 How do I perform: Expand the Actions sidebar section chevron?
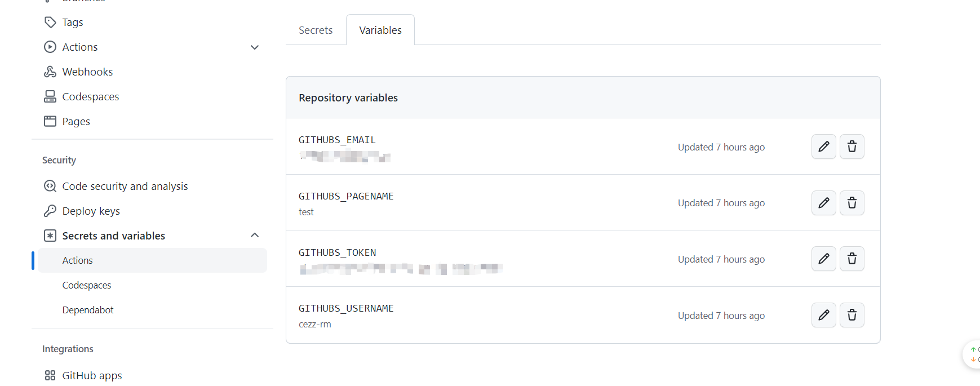(x=255, y=47)
